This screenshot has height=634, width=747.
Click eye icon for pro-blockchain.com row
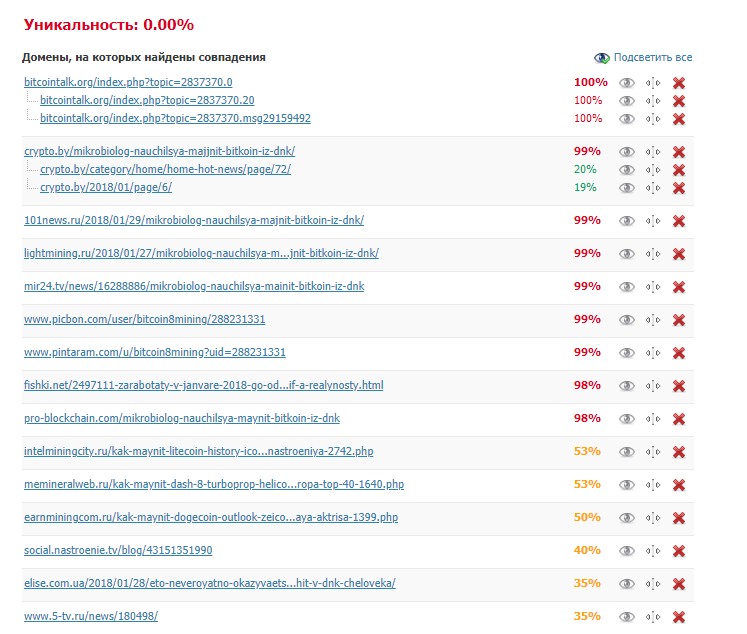(x=626, y=419)
